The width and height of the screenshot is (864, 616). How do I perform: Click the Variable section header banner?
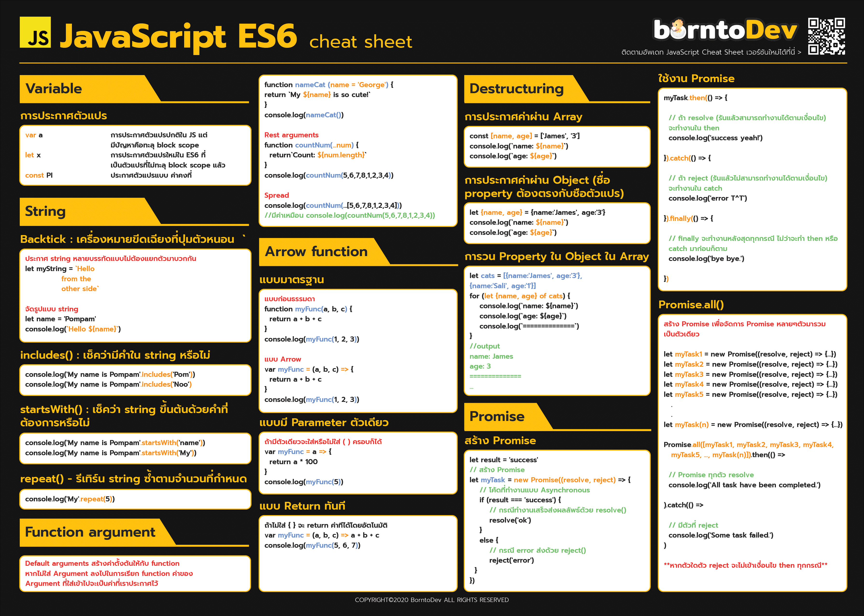[76, 89]
